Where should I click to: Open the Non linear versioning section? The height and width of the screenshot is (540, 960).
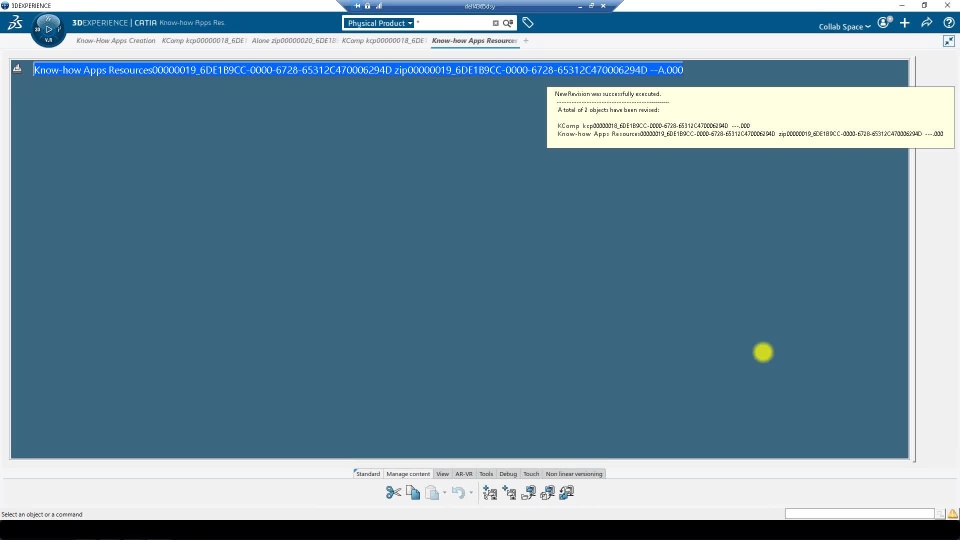pos(574,474)
